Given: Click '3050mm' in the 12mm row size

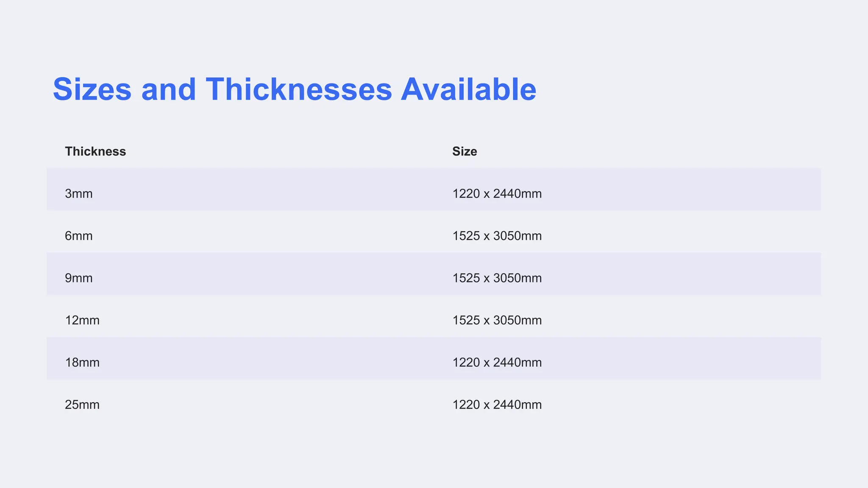Looking at the screenshot, I should click(x=517, y=320).
